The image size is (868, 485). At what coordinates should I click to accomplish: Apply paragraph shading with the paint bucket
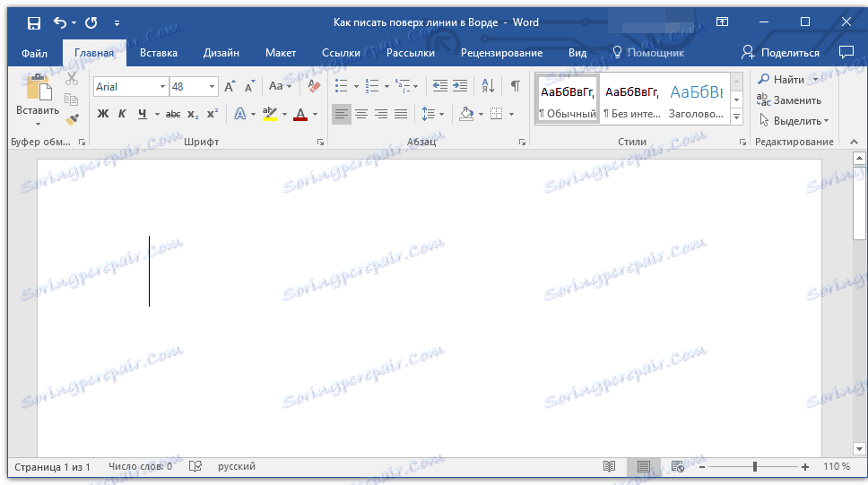click(x=466, y=114)
